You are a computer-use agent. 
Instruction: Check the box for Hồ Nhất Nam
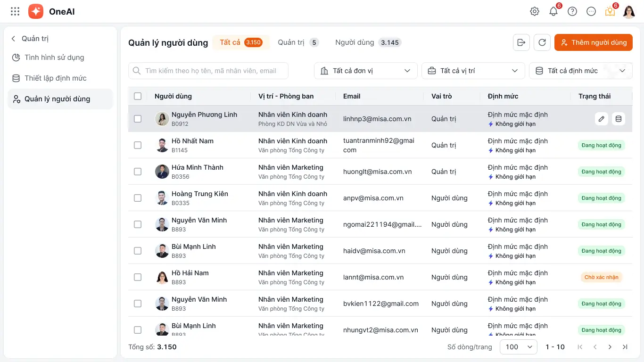click(x=138, y=145)
